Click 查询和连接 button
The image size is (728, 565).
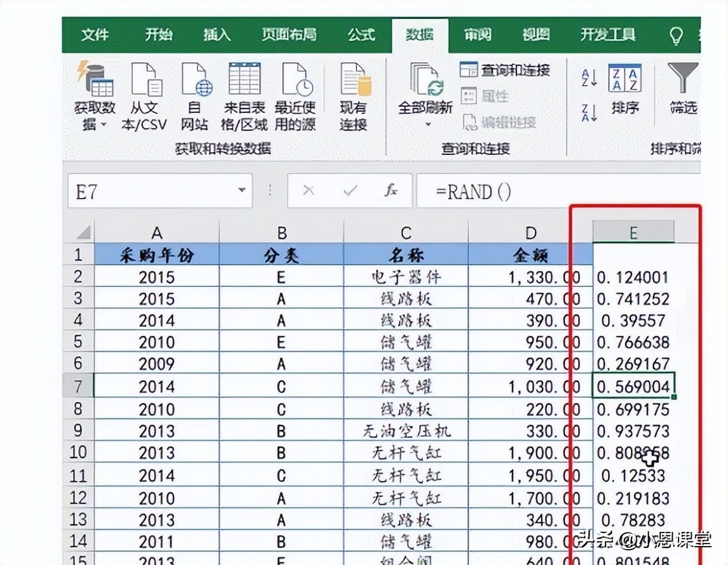tap(505, 70)
